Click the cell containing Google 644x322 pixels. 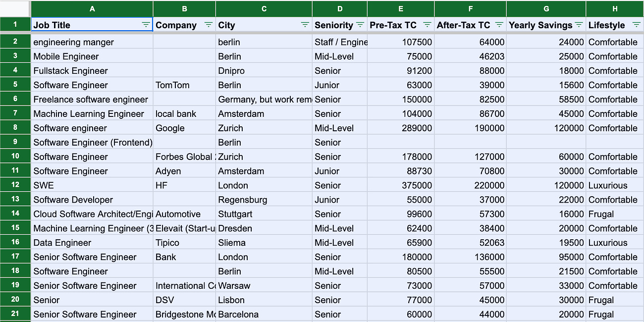[x=184, y=127]
